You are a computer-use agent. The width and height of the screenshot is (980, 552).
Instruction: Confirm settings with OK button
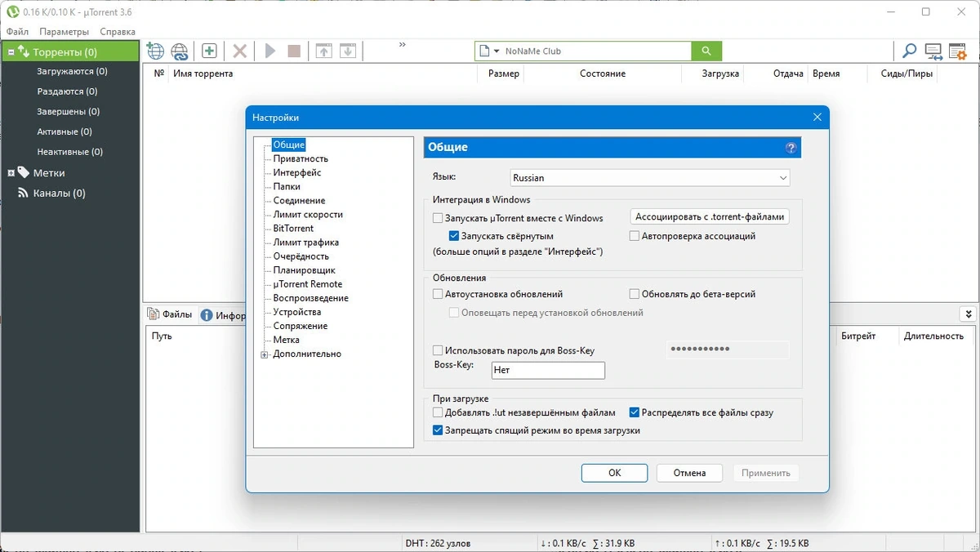tap(614, 473)
